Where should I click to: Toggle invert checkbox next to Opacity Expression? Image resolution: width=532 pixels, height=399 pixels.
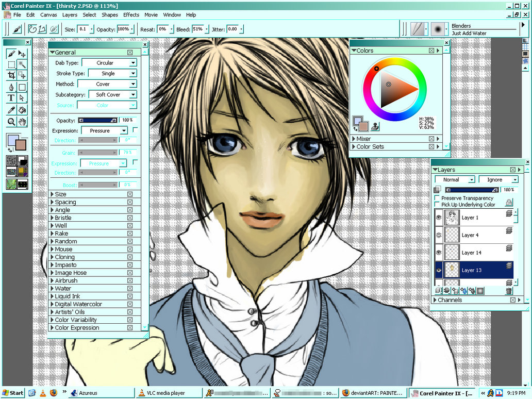coord(135,130)
